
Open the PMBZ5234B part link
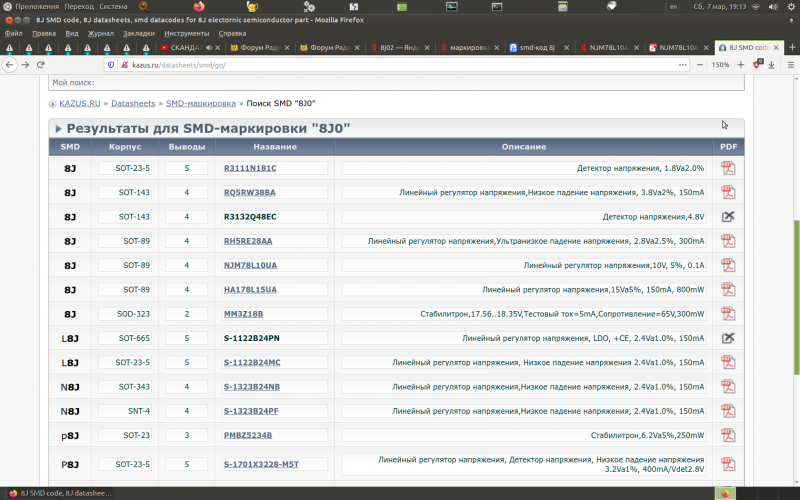pos(248,435)
